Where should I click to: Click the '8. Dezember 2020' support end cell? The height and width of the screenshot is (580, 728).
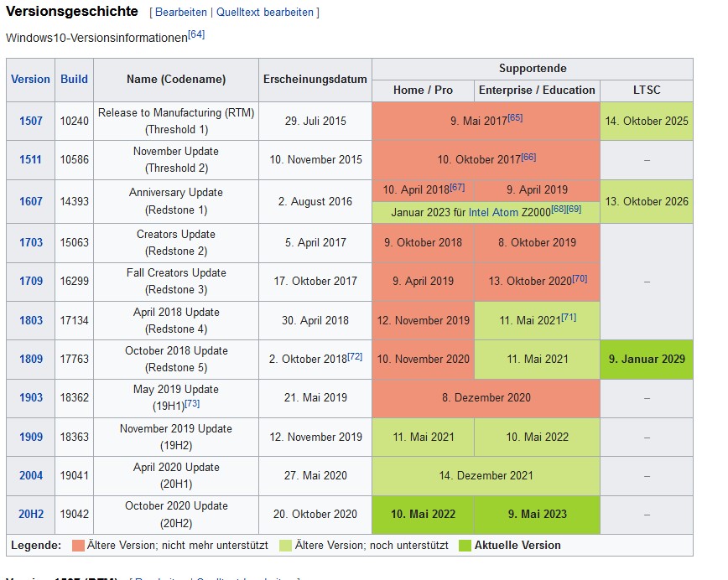point(486,397)
